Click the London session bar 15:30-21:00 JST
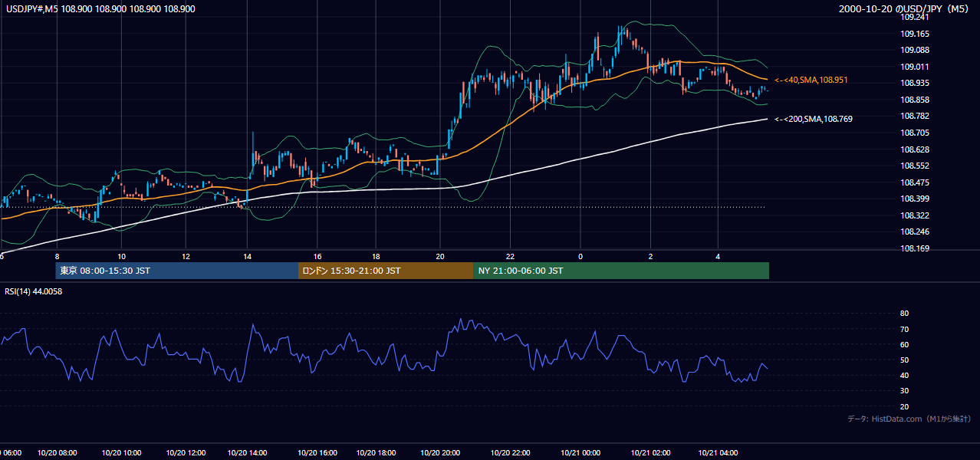980x460 pixels. point(386,271)
